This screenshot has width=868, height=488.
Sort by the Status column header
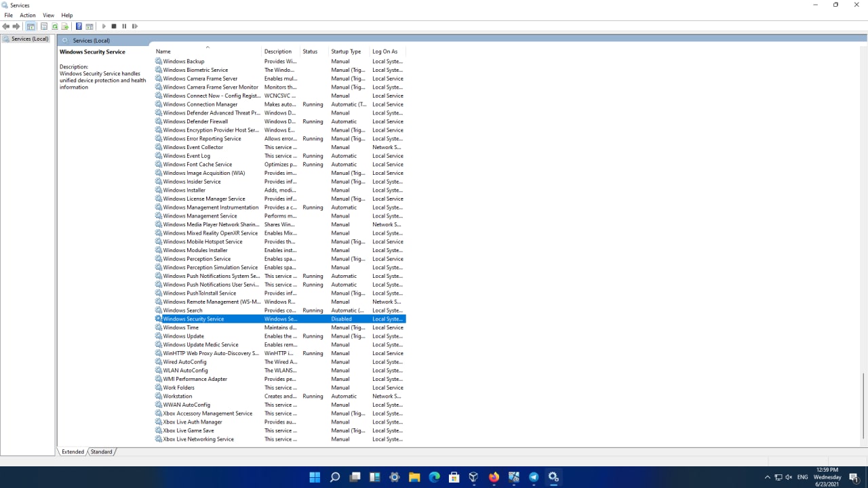[314, 52]
